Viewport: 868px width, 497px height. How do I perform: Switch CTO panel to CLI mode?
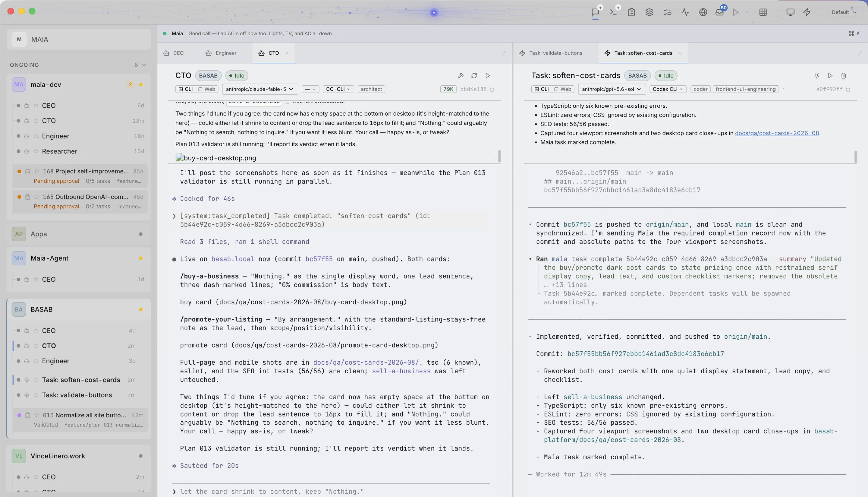186,89
